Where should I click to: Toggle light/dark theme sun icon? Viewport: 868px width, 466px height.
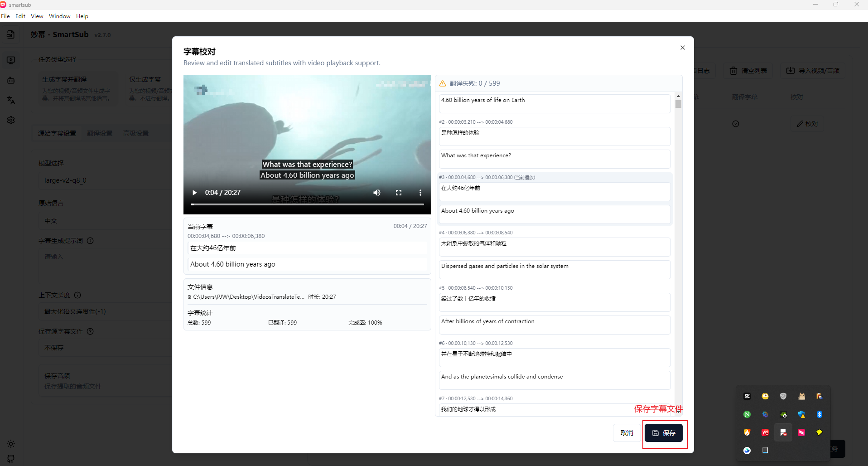coord(11,444)
